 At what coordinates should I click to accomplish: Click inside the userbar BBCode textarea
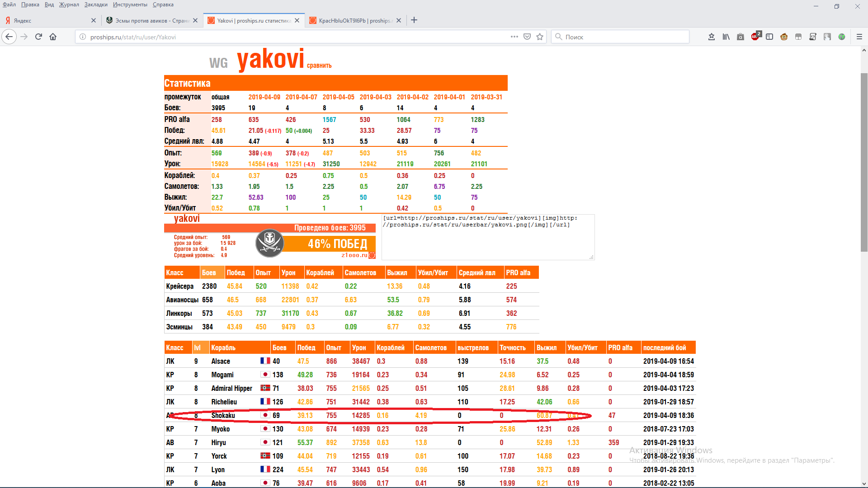pyautogui.click(x=488, y=237)
